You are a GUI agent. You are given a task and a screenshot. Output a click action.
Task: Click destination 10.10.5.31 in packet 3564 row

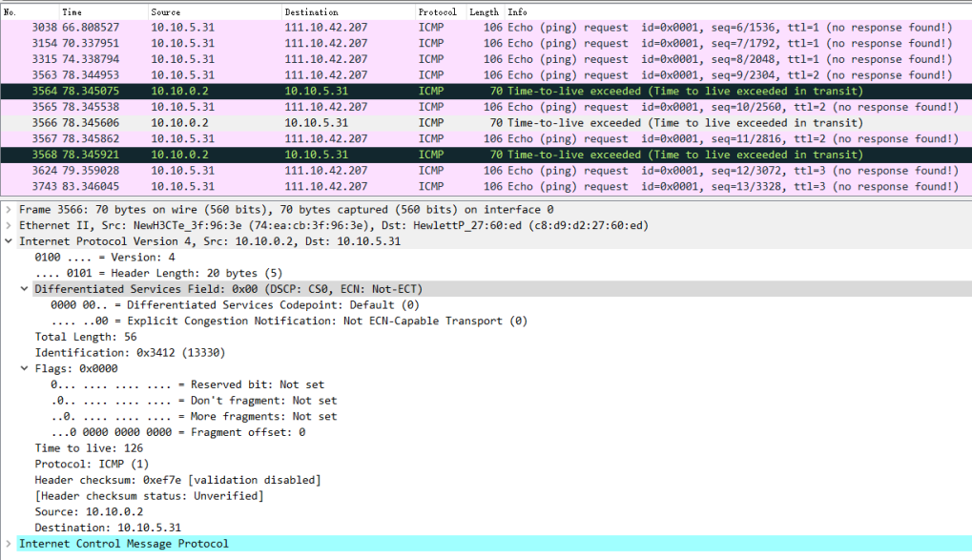(x=316, y=92)
